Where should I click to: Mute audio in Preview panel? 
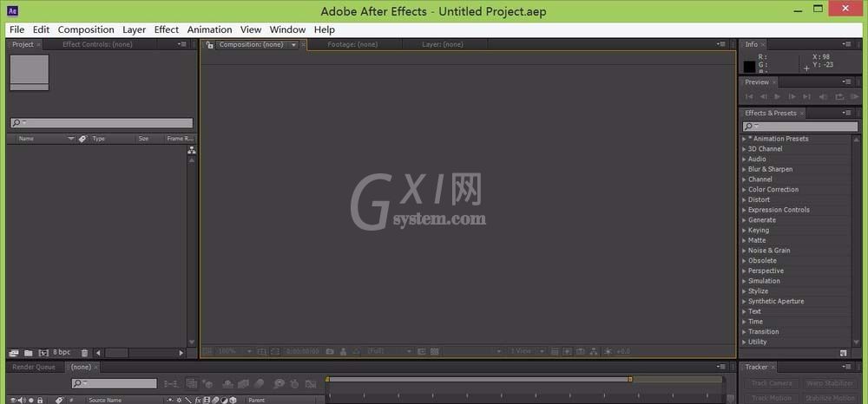823,97
